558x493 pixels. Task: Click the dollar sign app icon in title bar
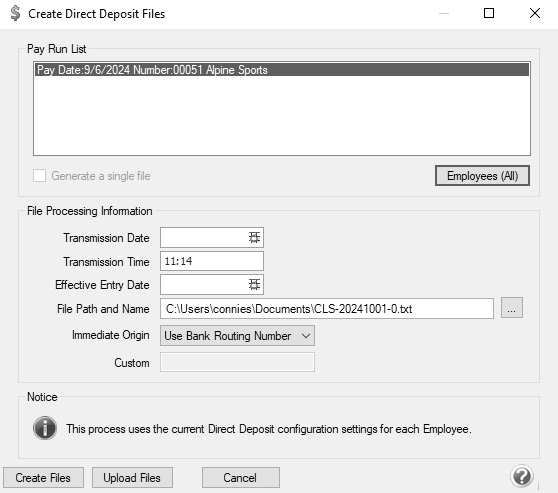click(15, 14)
